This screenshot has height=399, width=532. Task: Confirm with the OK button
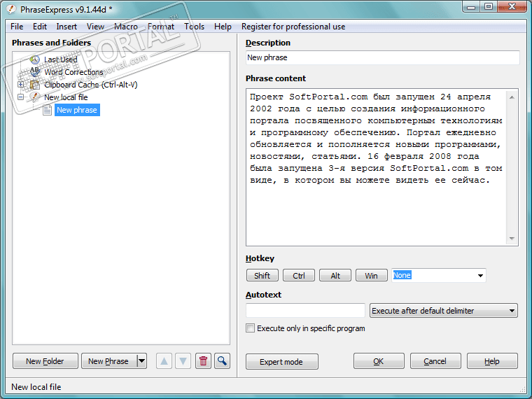[x=379, y=361]
